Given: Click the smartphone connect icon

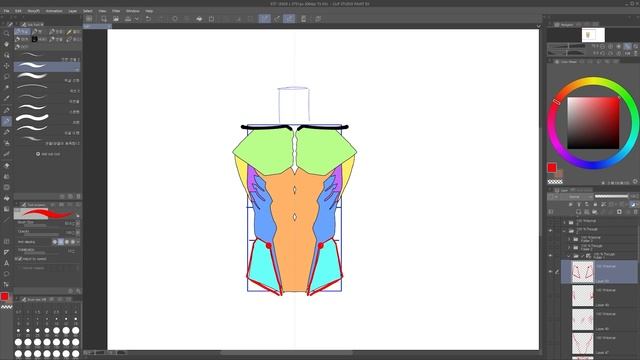Looking at the screenshot, I should click(304, 19).
